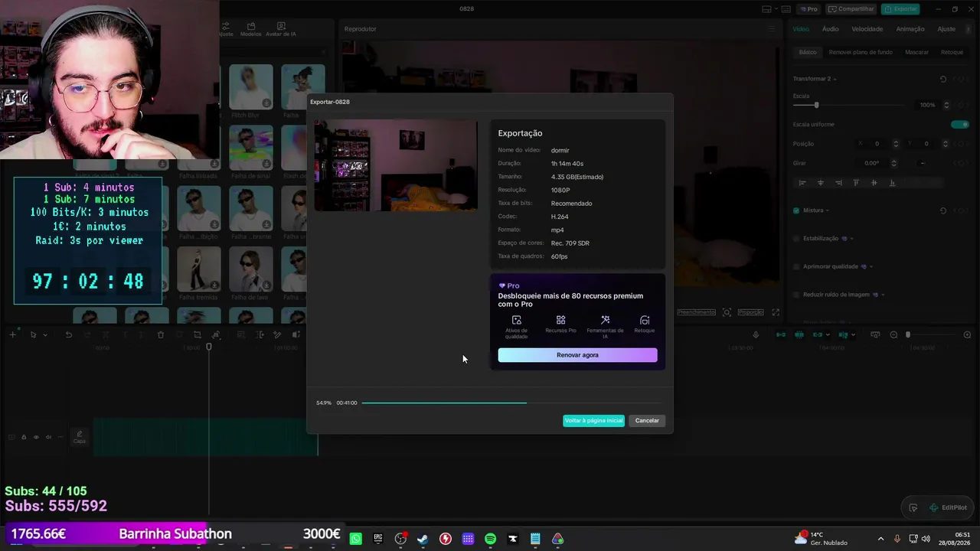Cancel the export in progress

tap(647, 420)
